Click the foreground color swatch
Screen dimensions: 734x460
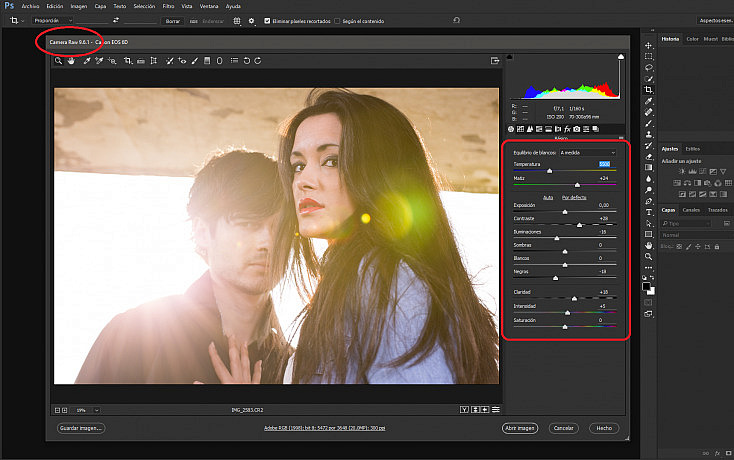click(646, 286)
